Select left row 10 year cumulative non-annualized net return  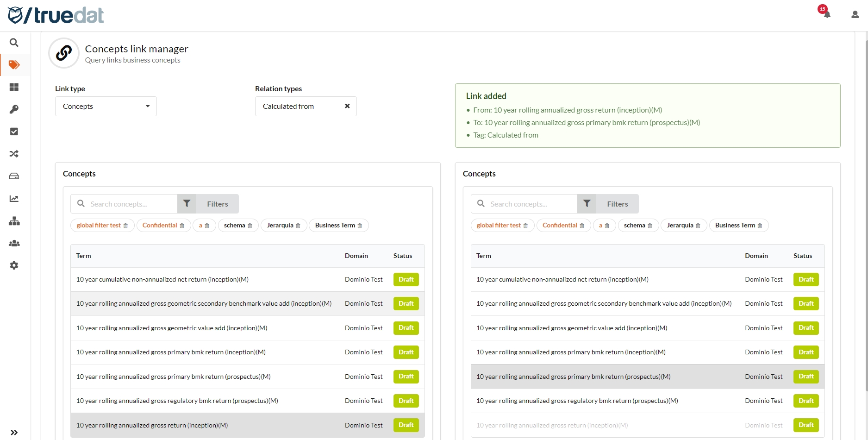[162, 280]
